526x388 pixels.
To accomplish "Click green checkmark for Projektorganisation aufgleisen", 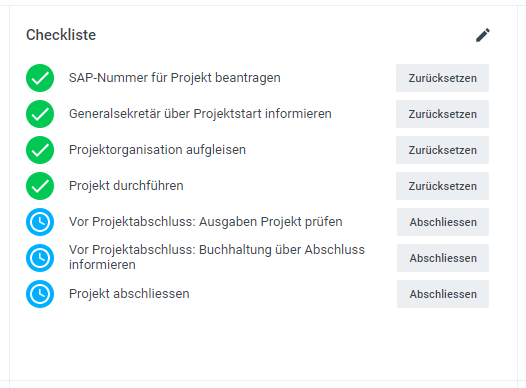I will pyautogui.click(x=40, y=150).
